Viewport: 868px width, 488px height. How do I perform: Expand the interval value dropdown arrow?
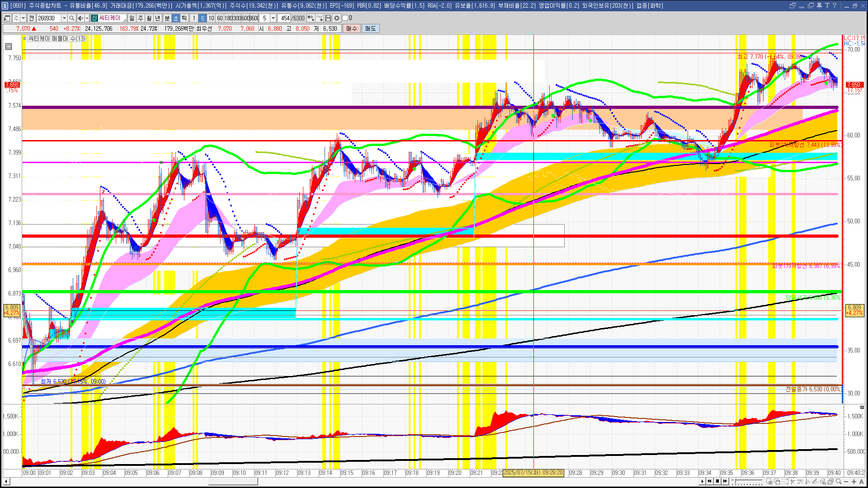[x=273, y=18]
